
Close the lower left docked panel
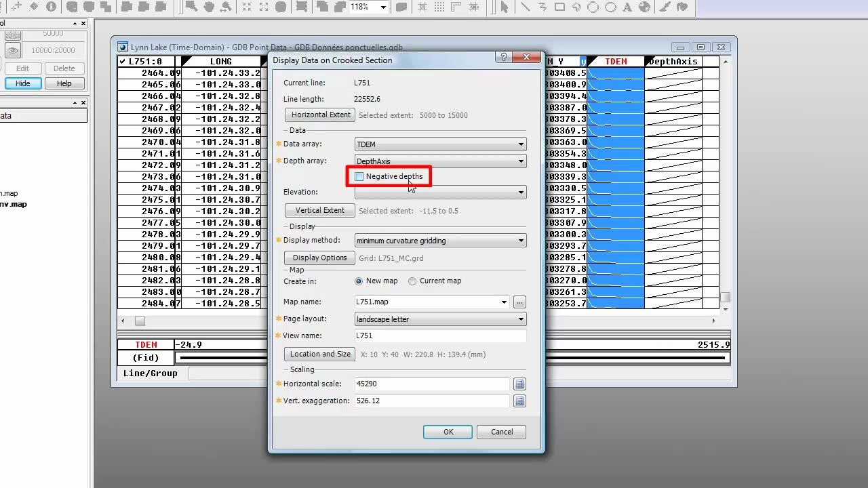[x=83, y=102]
